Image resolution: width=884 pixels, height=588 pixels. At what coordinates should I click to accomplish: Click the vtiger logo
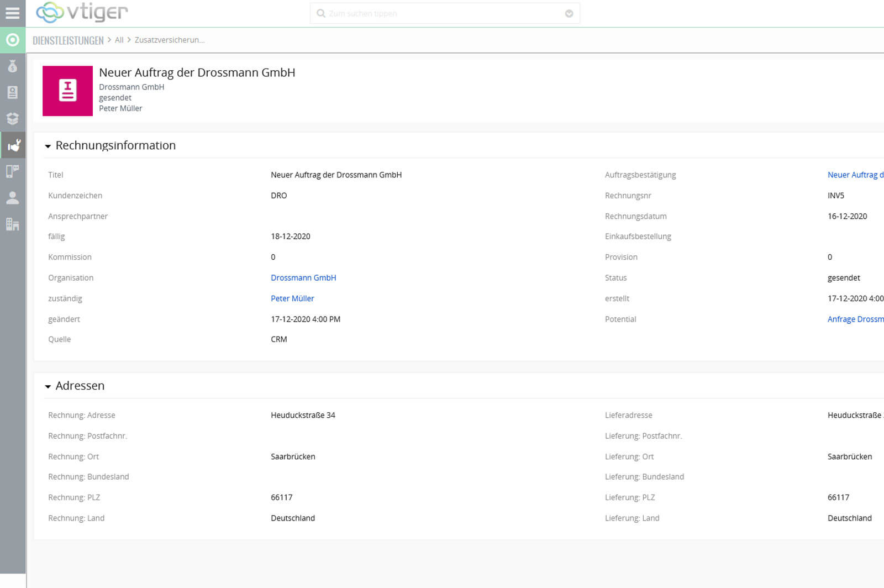point(82,12)
